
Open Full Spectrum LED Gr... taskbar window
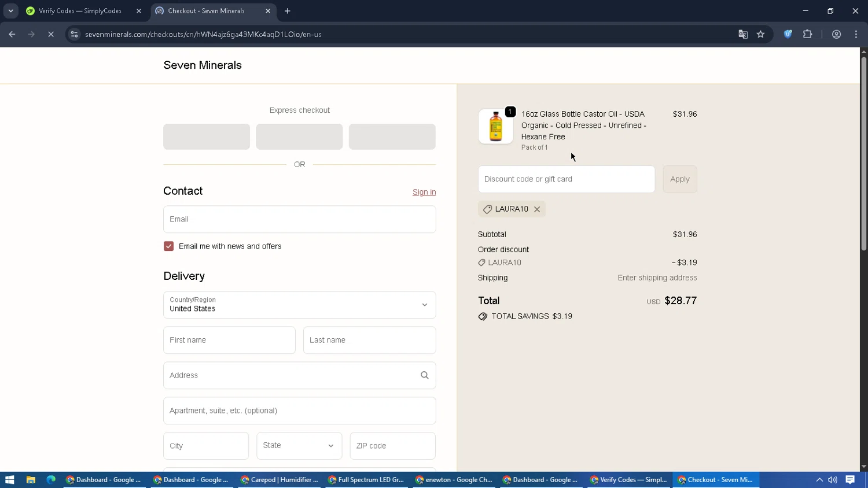[x=368, y=480]
